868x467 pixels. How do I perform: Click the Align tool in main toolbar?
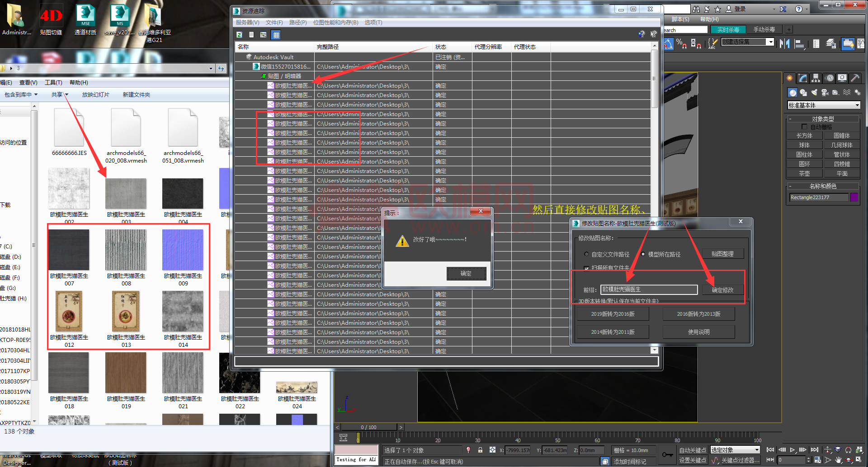[x=799, y=44]
